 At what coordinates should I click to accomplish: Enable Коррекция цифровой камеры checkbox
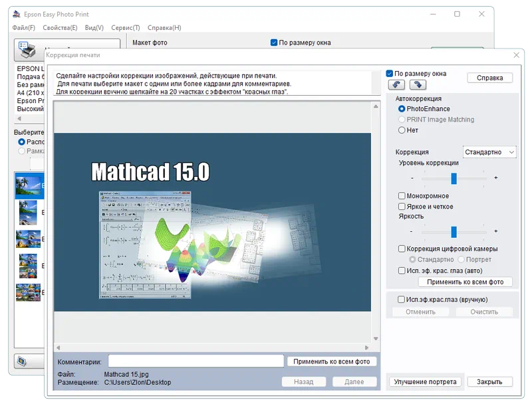pyautogui.click(x=402, y=249)
